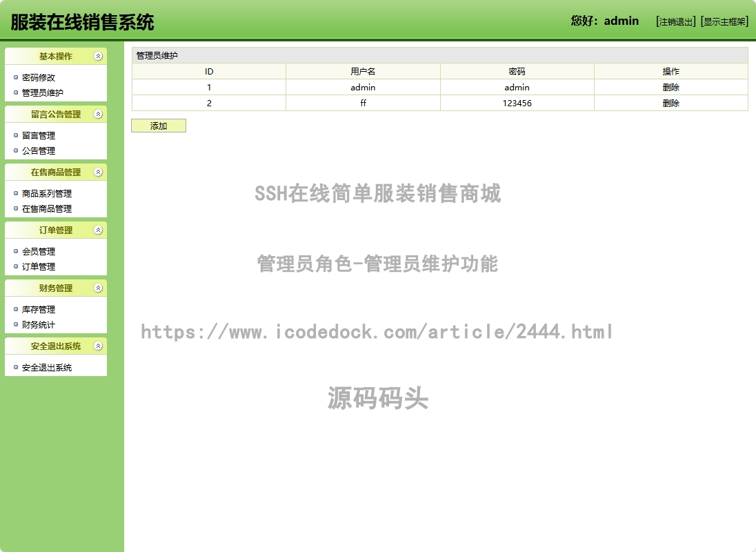Click the ID column header
756x552 pixels.
209,71
